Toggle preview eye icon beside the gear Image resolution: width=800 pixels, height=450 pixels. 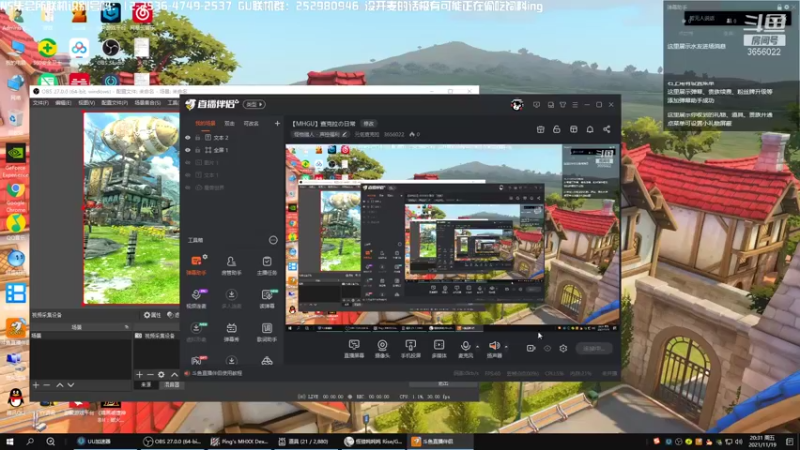[x=547, y=348]
